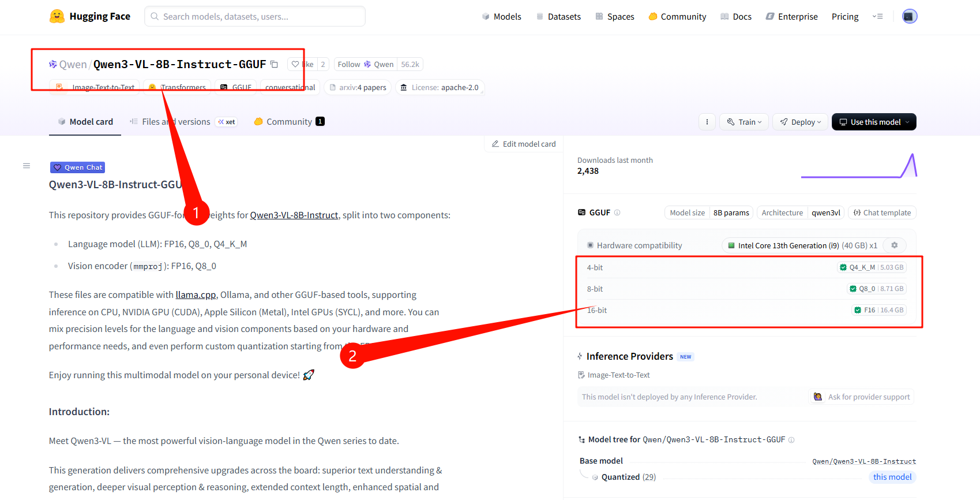Click the Model tree info icon
Image resolution: width=980 pixels, height=500 pixels.
791,440
